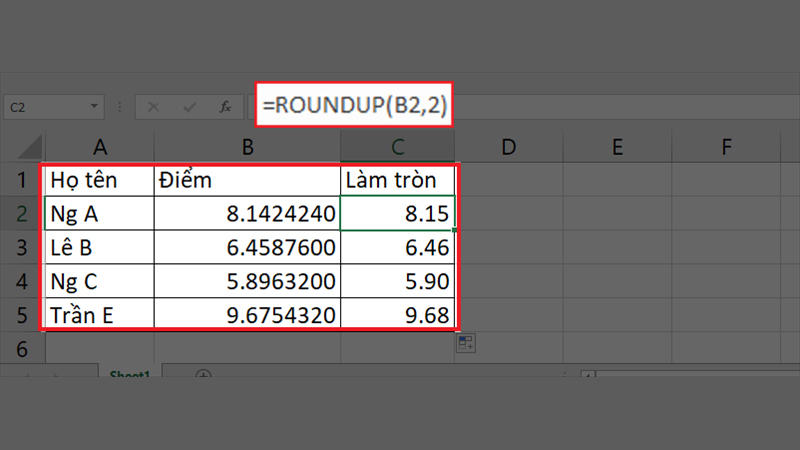Viewport: 800px width, 450px height.
Task: Select column B header
Action: 247,147
